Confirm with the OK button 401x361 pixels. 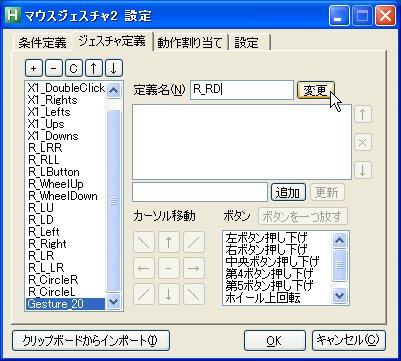pos(275,341)
